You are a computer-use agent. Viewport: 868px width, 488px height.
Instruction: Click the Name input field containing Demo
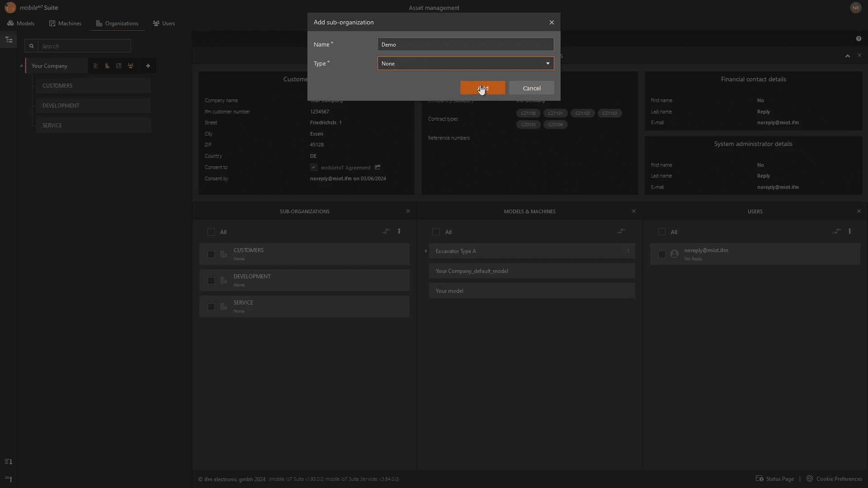tap(465, 45)
